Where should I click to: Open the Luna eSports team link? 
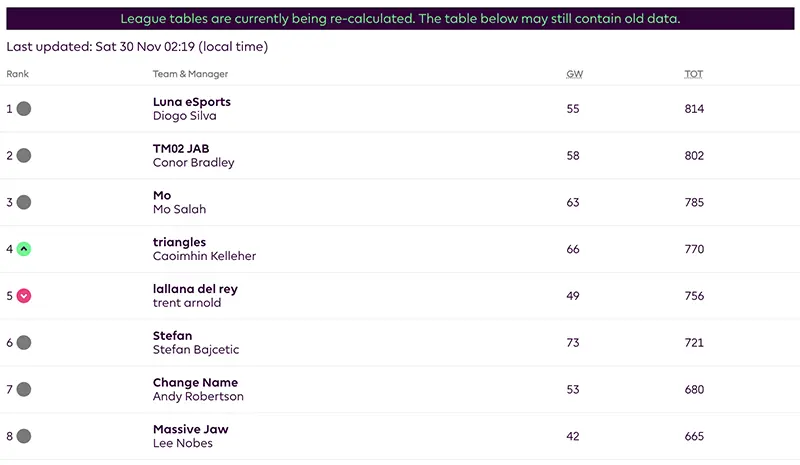pos(192,102)
